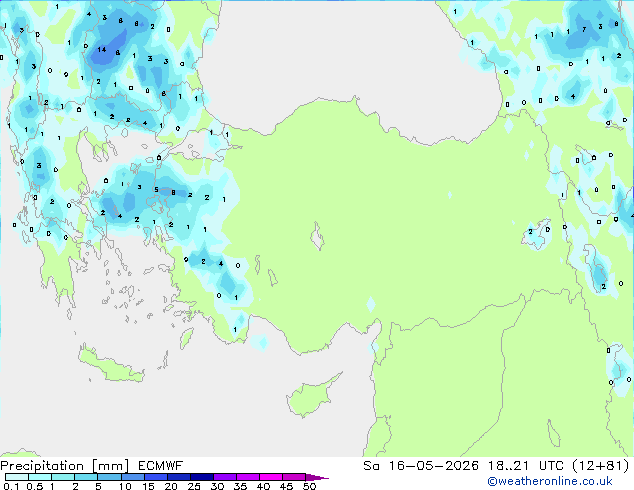Click the "25" legend label

click(x=194, y=486)
